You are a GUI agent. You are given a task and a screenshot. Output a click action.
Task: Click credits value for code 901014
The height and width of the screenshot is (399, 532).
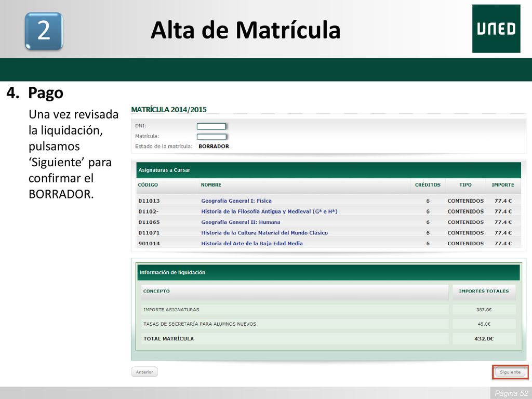pos(428,243)
